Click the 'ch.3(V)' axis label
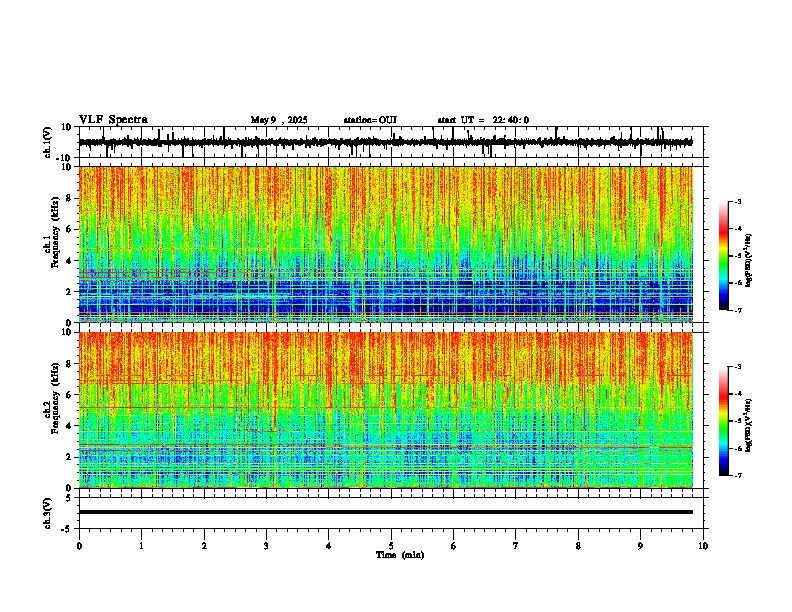Viewport: 792px width, 612px height. click(x=48, y=513)
